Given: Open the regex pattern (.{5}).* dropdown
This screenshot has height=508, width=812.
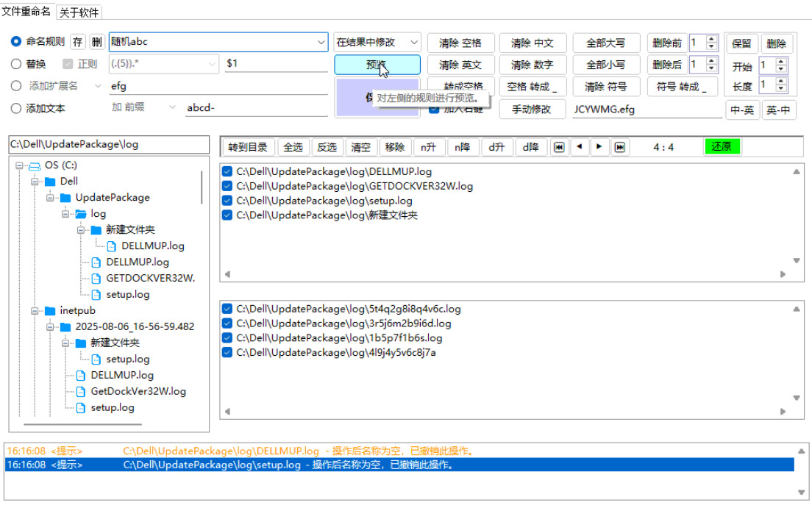Looking at the screenshot, I should pos(212,64).
